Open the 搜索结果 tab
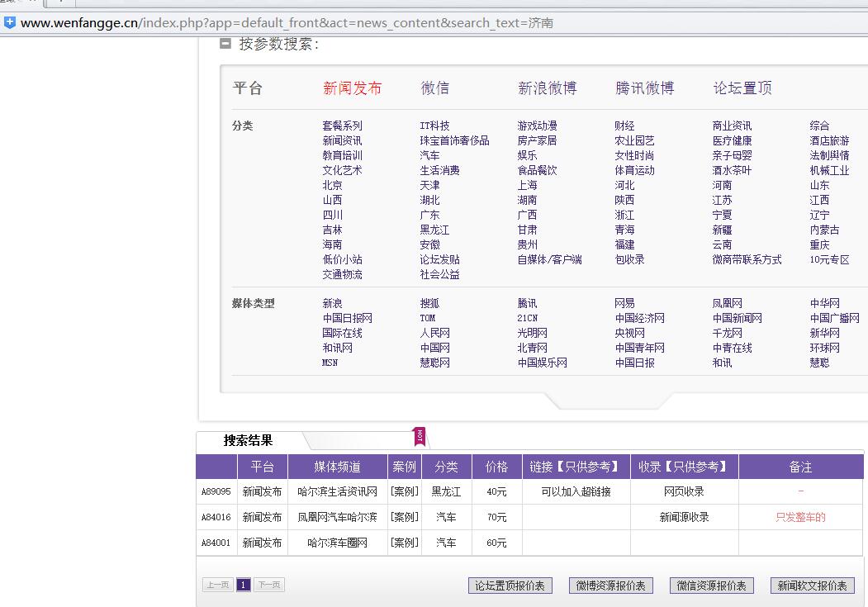Image resolution: width=868 pixels, height=607 pixels. click(248, 440)
